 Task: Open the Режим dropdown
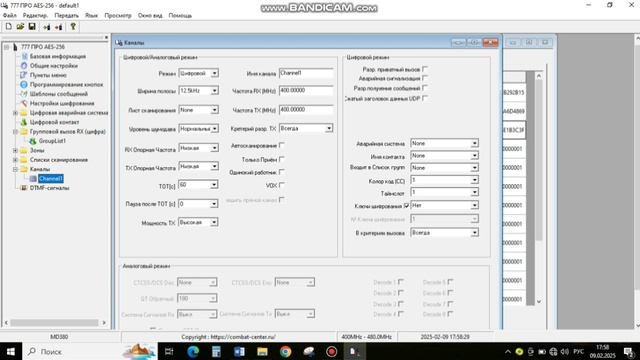[x=214, y=73]
